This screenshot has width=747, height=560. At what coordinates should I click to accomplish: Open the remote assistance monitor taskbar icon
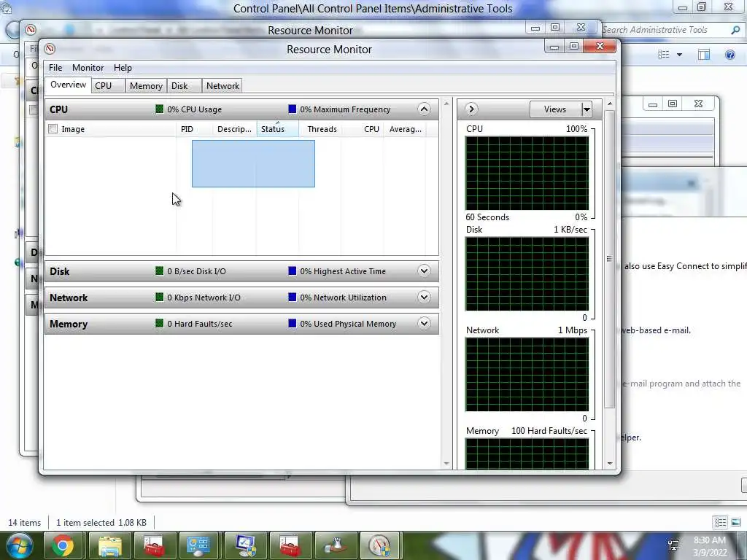click(245, 545)
